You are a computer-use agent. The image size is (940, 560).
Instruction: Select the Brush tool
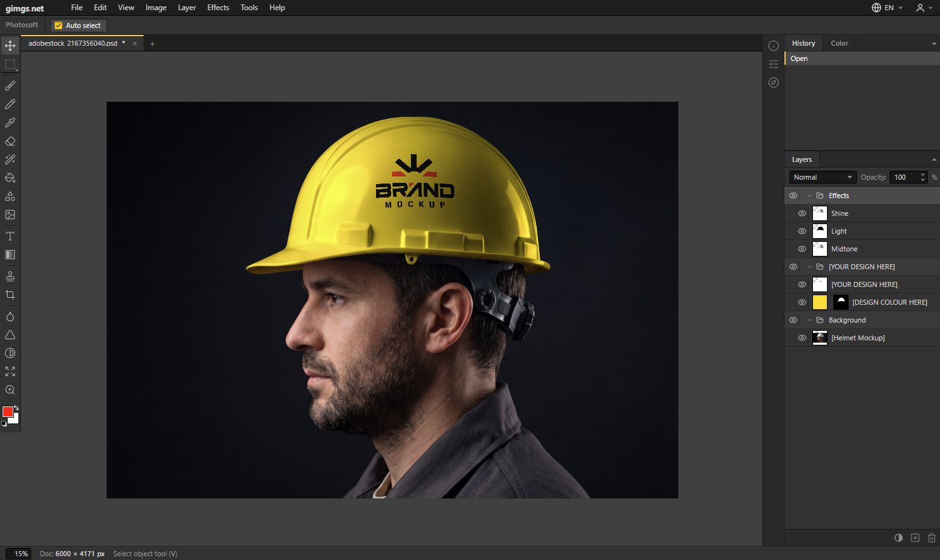10,86
